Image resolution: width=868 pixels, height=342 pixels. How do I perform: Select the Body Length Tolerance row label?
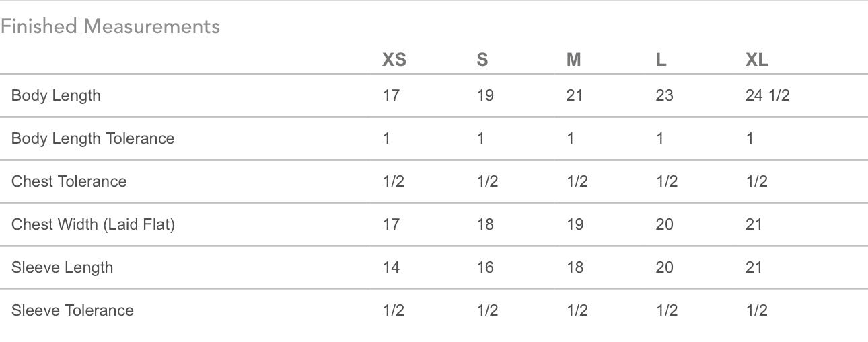(x=93, y=138)
